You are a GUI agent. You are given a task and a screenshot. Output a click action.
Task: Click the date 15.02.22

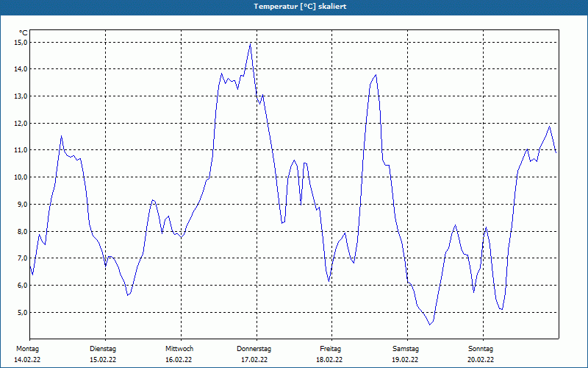tap(103, 360)
